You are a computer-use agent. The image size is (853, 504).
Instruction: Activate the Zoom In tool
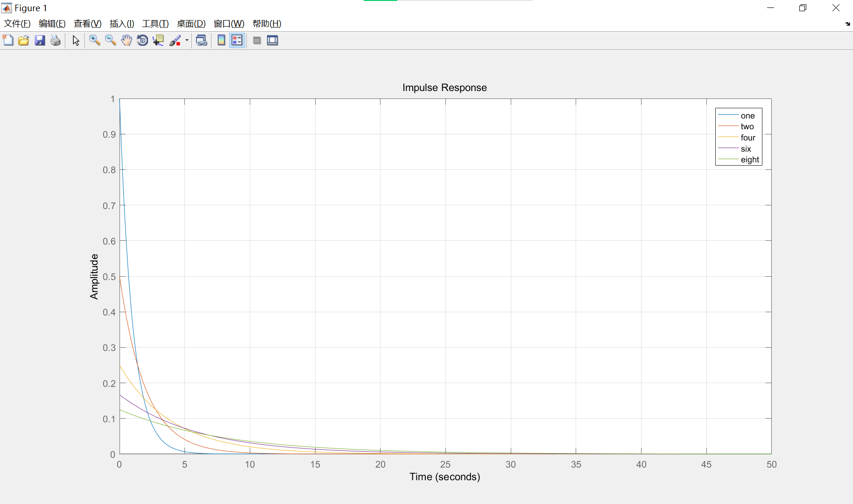pyautogui.click(x=95, y=41)
